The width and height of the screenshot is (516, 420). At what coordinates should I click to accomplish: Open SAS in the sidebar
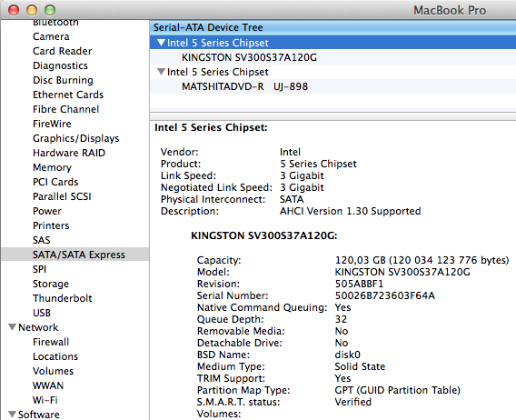[42, 240]
